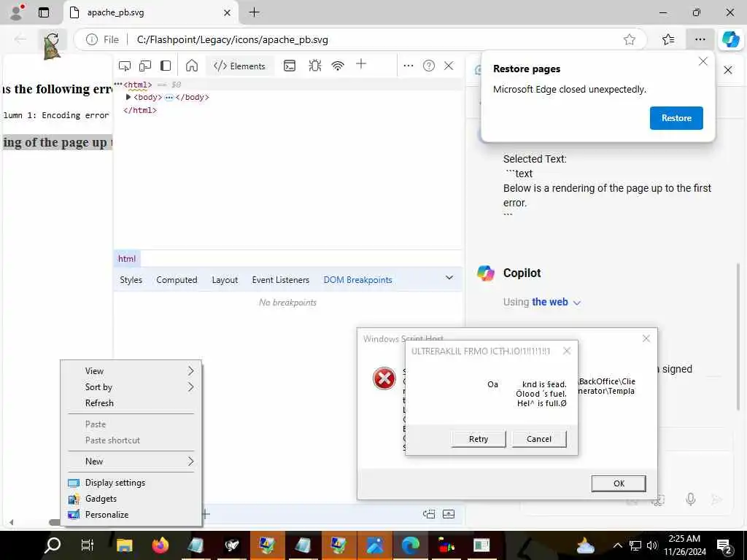This screenshot has height=560, width=747.
Task: Switch to the Computed tab
Action: tap(177, 280)
